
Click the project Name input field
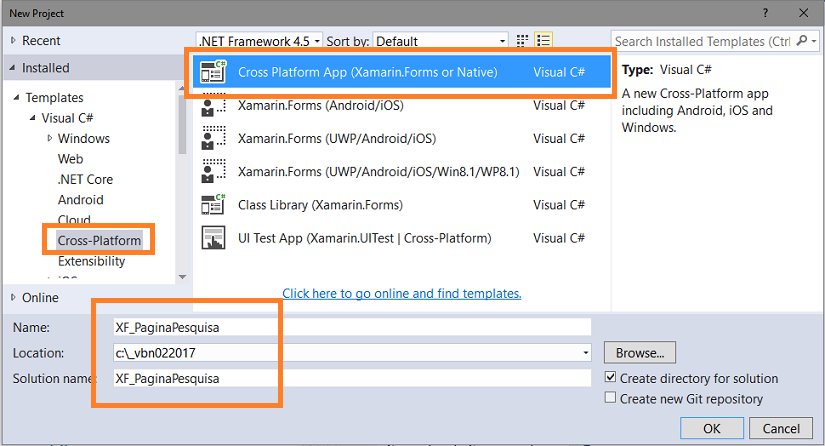[x=352, y=327]
